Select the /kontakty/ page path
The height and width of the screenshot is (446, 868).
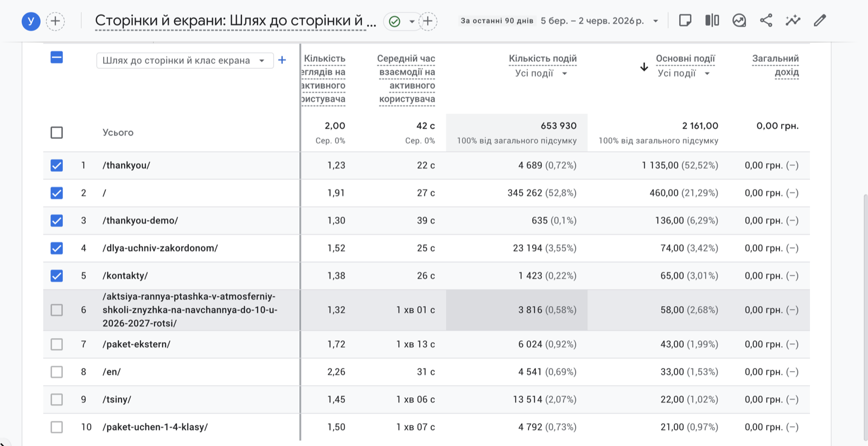(x=125, y=276)
